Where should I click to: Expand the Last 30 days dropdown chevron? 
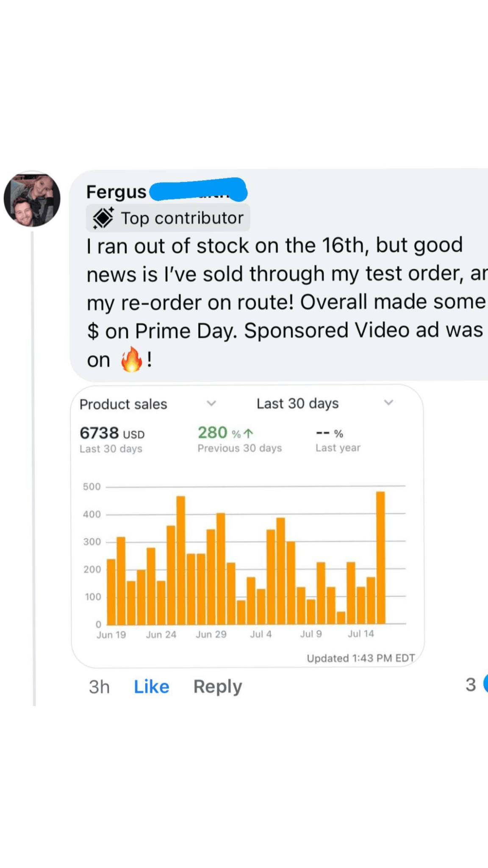point(388,403)
